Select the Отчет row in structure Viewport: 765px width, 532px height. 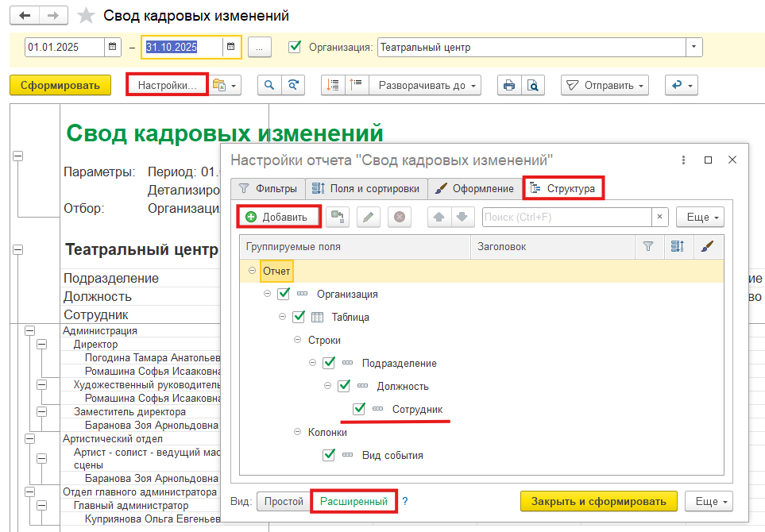coord(482,271)
